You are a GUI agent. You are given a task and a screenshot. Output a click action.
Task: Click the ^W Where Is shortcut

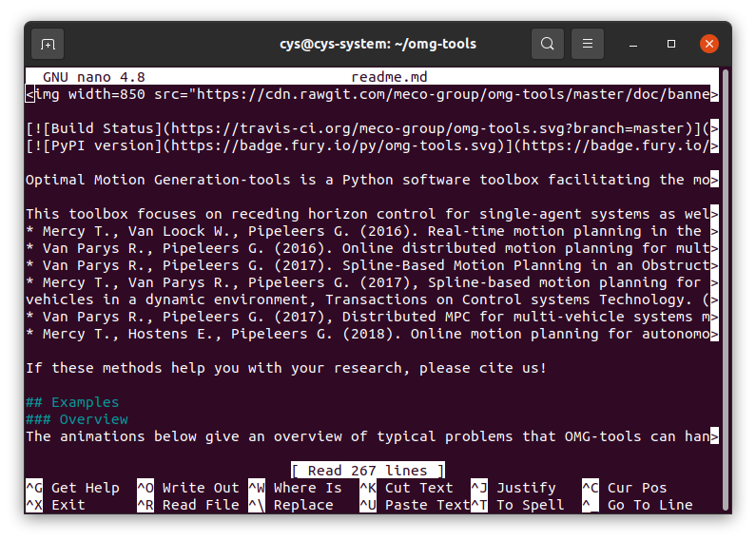(295, 488)
